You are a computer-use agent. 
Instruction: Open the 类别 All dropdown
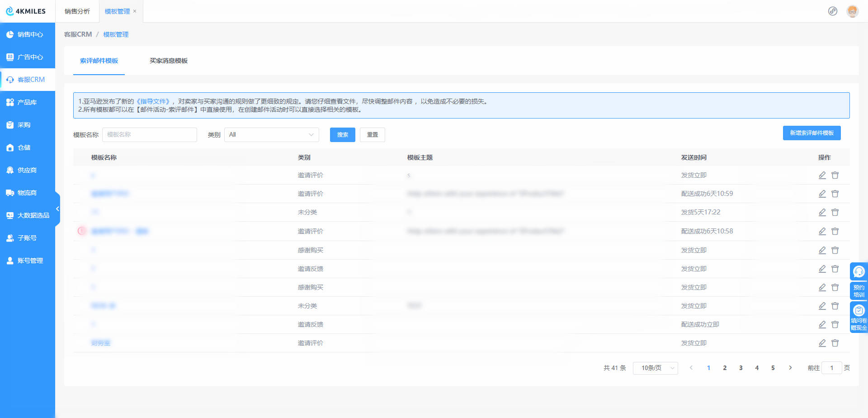click(271, 134)
